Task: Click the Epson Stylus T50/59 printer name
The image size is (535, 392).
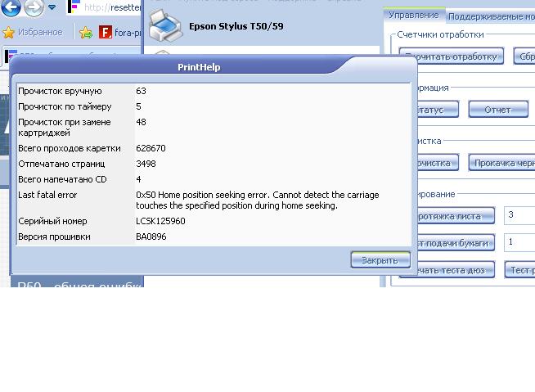Action: [236, 26]
